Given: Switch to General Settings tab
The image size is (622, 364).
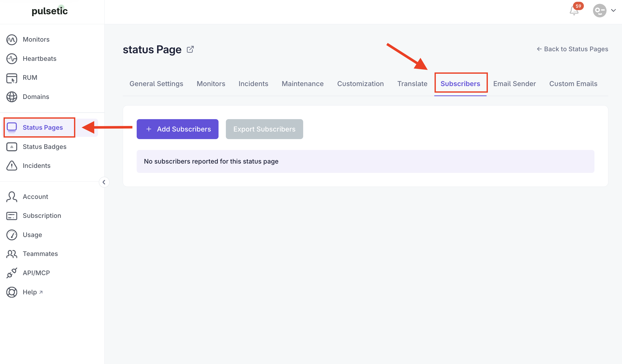Looking at the screenshot, I should click(x=156, y=84).
